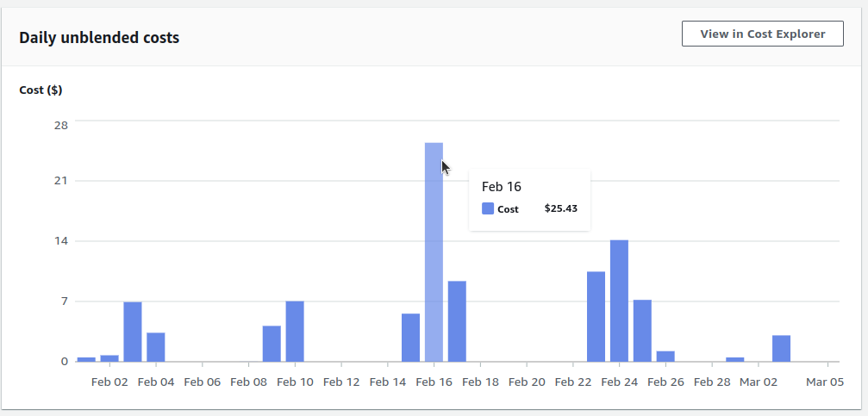
Task: Click the tiny Mar 01 cost bar
Action: point(735,359)
